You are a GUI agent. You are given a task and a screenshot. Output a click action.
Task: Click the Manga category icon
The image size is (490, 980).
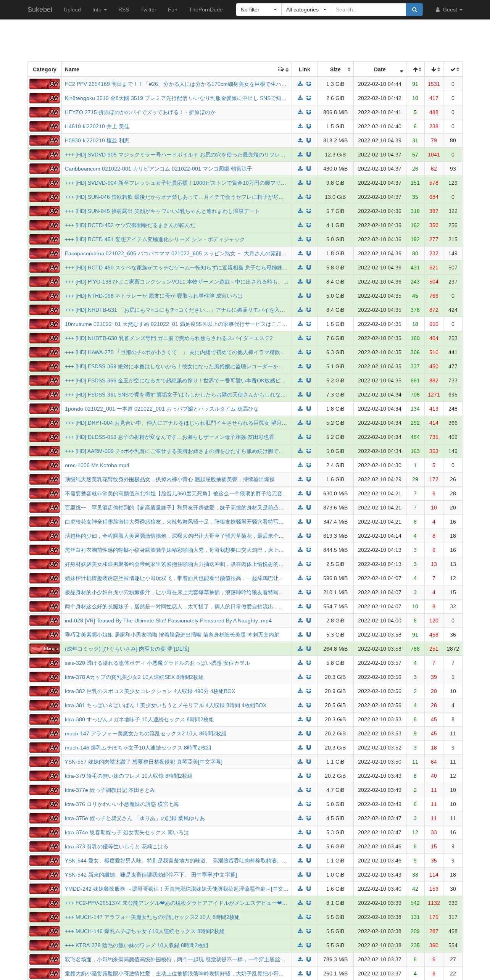pyautogui.click(x=45, y=649)
